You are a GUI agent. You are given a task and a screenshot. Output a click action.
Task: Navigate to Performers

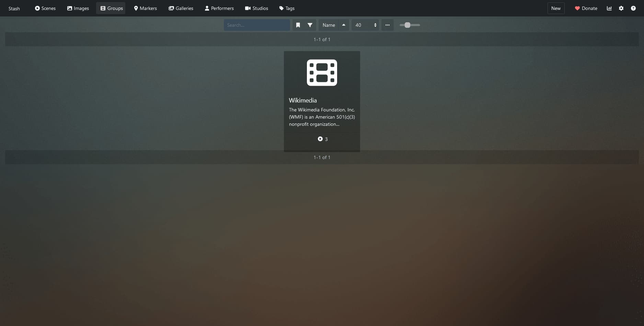(219, 8)
